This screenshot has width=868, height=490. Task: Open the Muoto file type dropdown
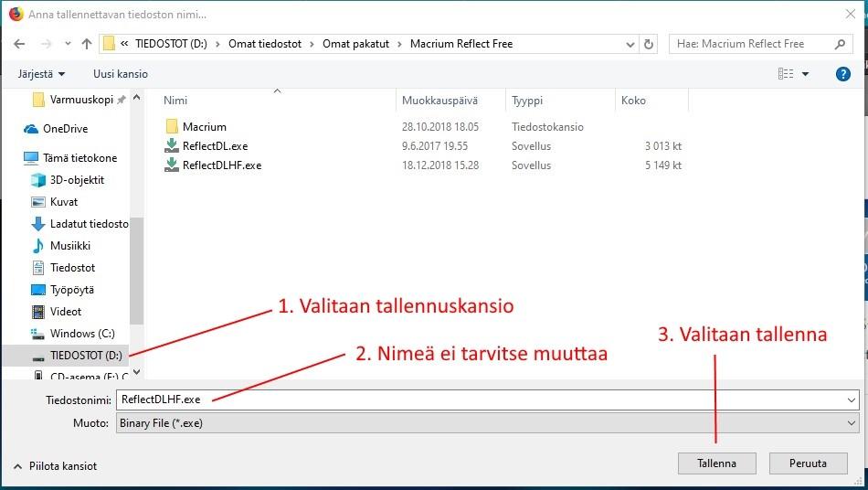(487, 423)
